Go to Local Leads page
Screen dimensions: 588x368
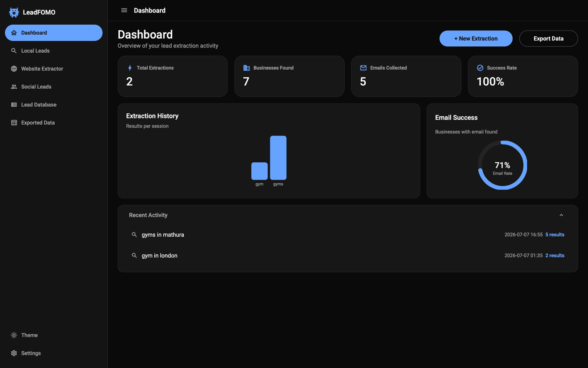coord(54,51)
